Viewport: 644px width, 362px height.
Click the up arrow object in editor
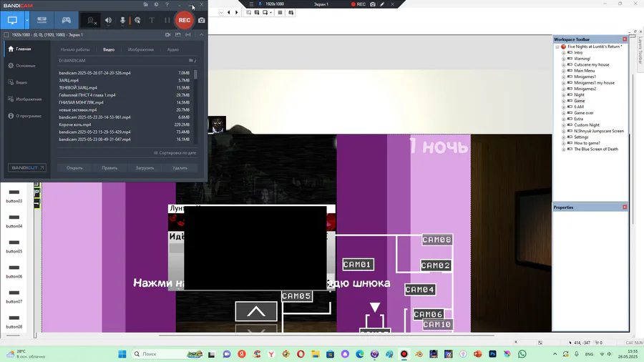pyautogui.click(x=256, y=312)
